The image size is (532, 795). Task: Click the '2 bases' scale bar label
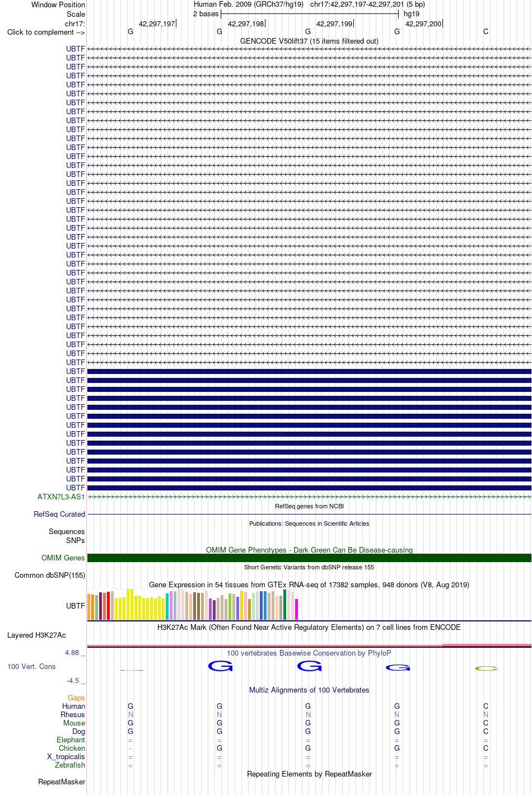pyautogui.click(x=206, y=14)
